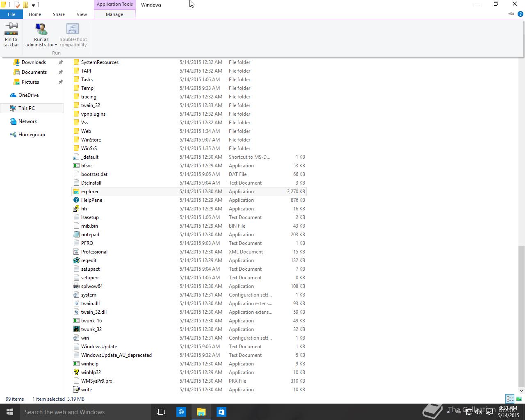Select the bootstat.dat file
The height and width of the screenshot is (420, 525).
tap(189, 174)
